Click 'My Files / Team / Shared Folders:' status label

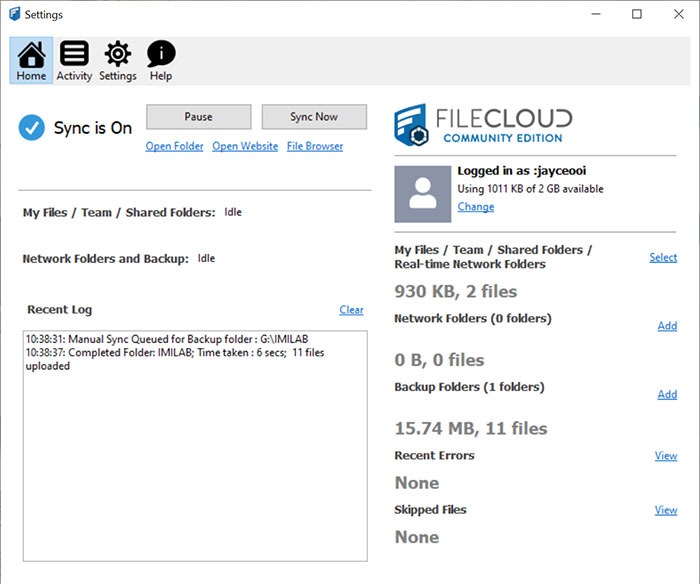pos(119,213)
